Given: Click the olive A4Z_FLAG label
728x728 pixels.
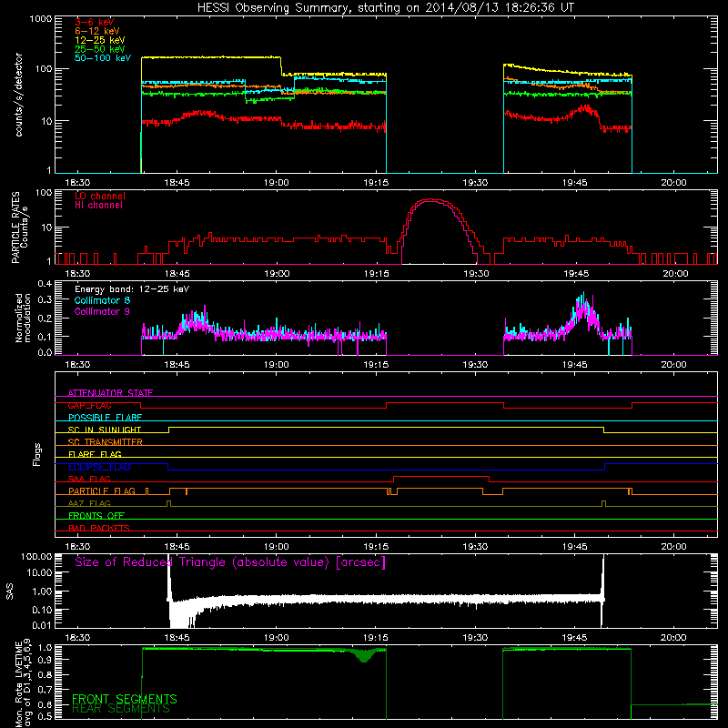Looking at the screenshot, I should click(x=89, y=503).
